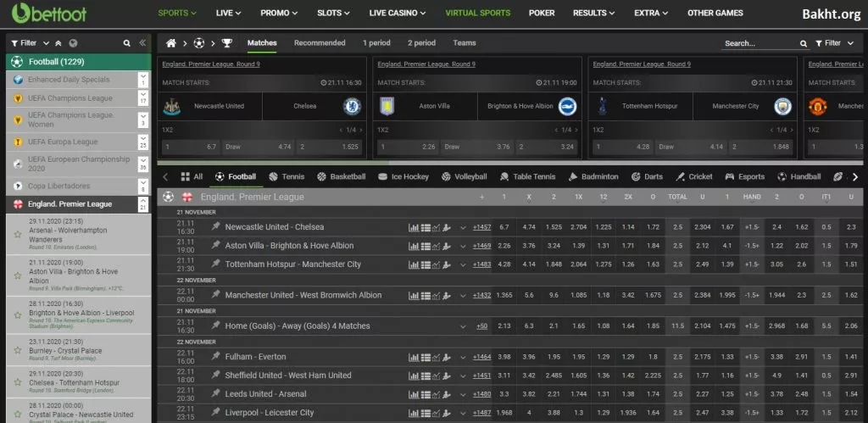The image size is (868, 423).
Task: Click the Search input field at top right
Action: tap(759, 43)
